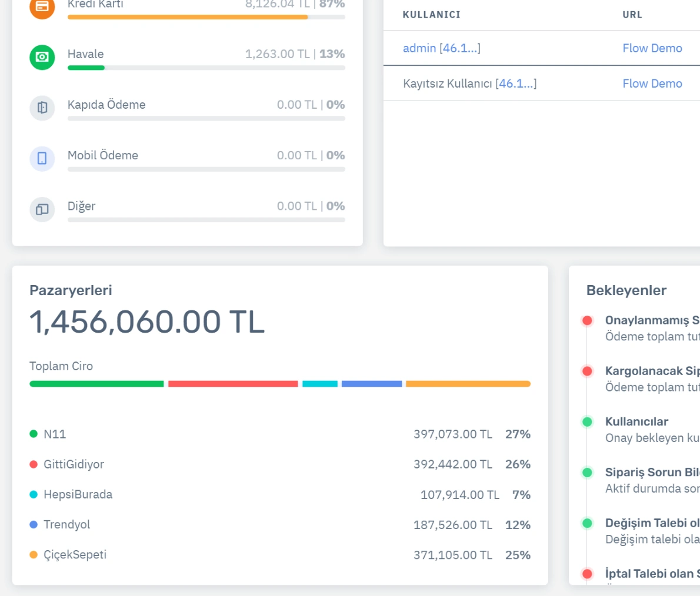Click the orange Kredi Kartı payment icon

(42, 6)
